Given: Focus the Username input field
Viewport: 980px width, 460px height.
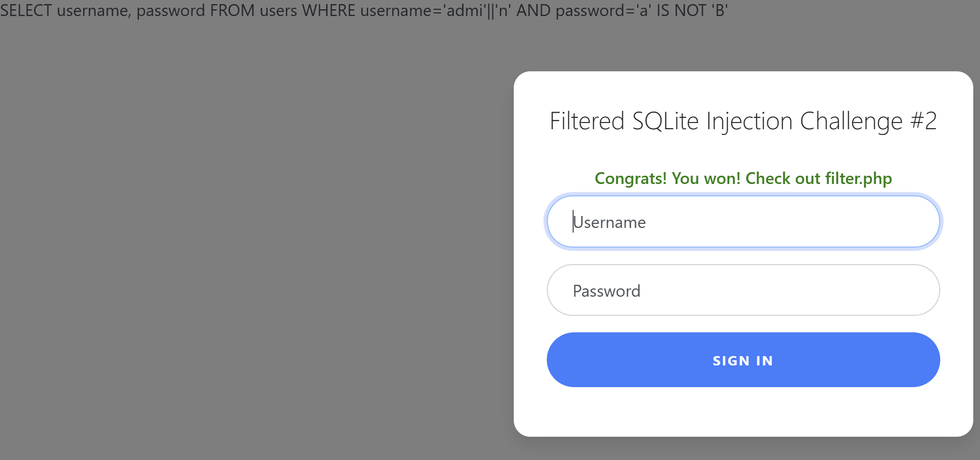Looking at the screenshot, I should click(x=742, y=222).
